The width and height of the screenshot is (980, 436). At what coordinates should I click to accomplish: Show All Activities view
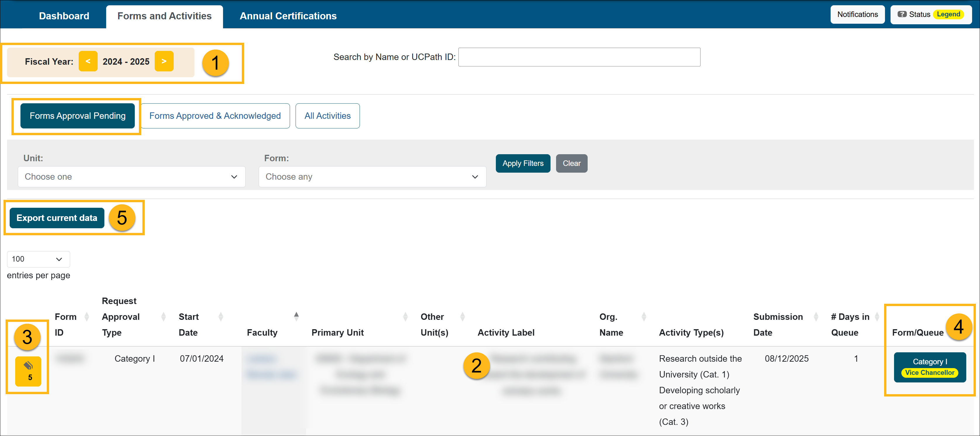[327, 116]
